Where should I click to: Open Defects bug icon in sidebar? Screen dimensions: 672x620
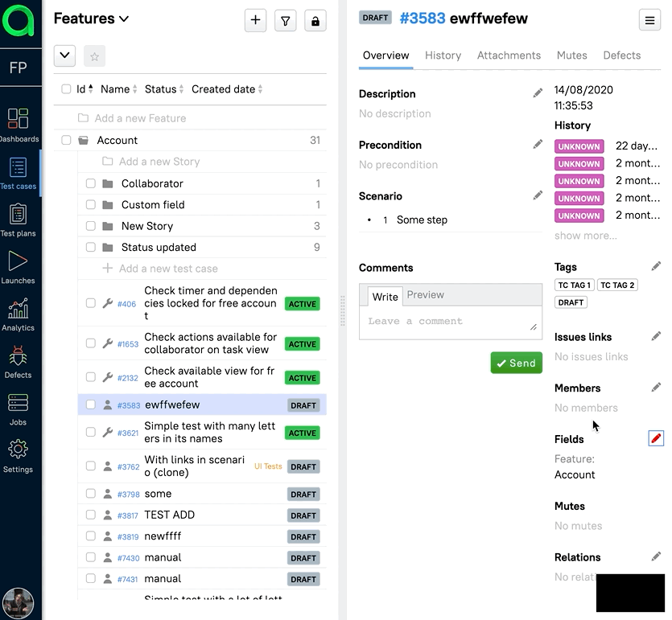click(x=18, y=361)
